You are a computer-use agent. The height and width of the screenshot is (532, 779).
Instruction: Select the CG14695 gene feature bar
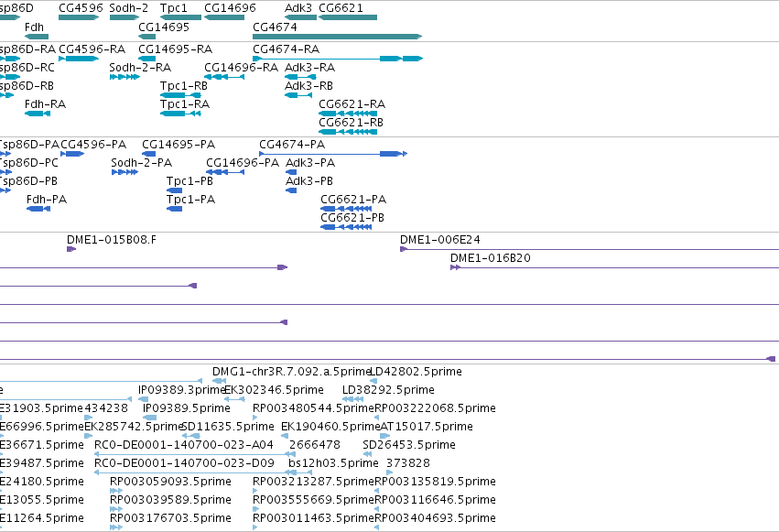[x=147, y=37]
